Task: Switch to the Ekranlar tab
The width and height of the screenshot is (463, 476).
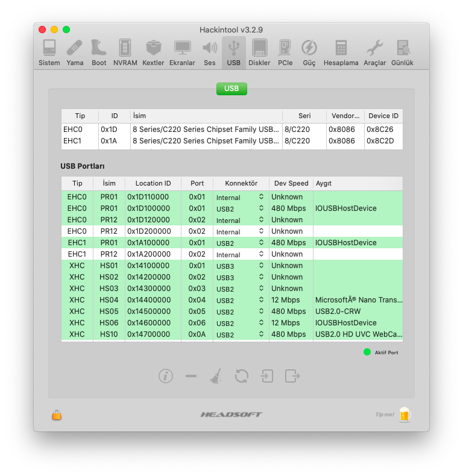Action: point(182,52)
